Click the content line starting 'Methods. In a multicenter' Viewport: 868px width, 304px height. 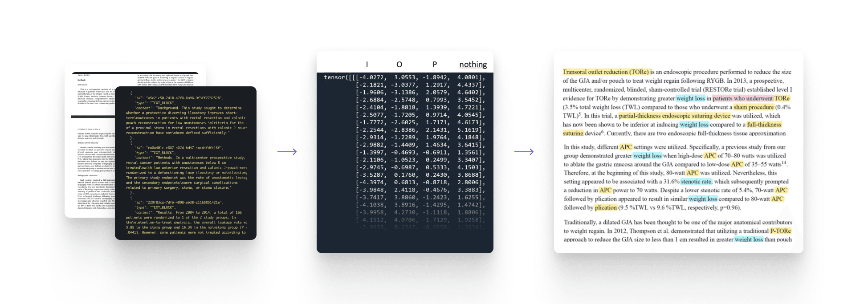190,158
